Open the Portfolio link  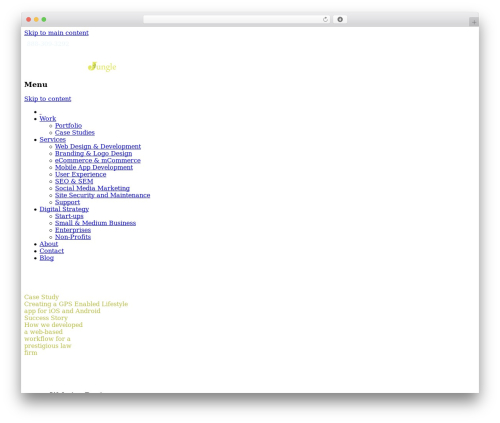point(68,126)
